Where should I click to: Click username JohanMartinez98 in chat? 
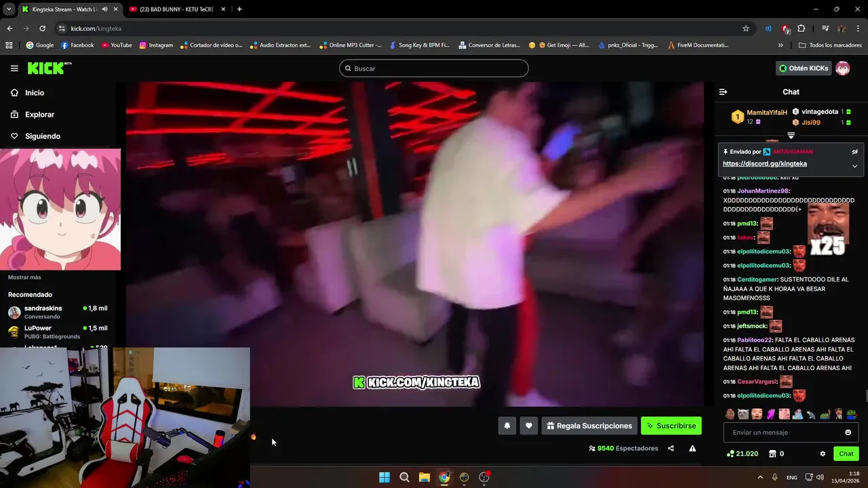tap(763, 191)
